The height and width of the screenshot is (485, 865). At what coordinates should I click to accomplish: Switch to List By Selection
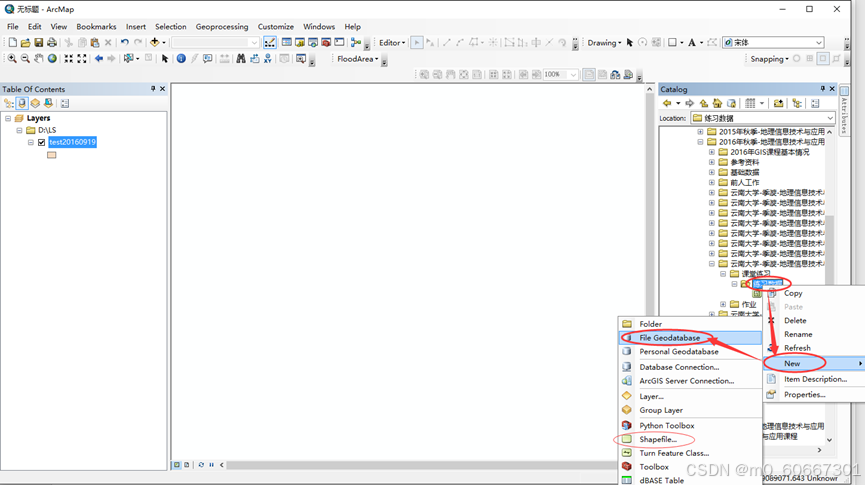pyautogui.click(x=49, y=103)
